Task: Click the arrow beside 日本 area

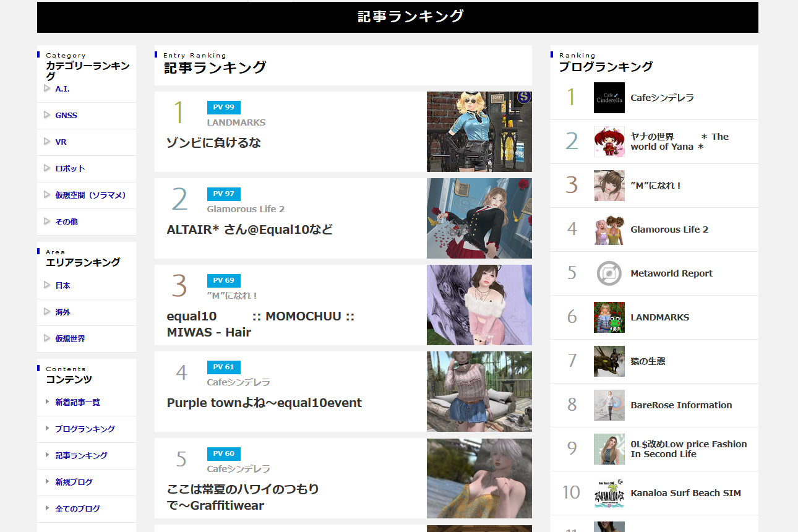Action: tap(47, 285)
